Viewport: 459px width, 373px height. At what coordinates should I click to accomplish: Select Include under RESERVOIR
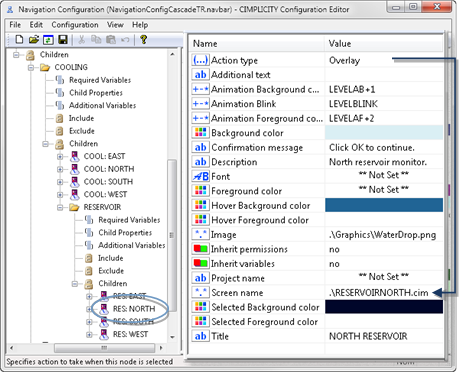110,258
